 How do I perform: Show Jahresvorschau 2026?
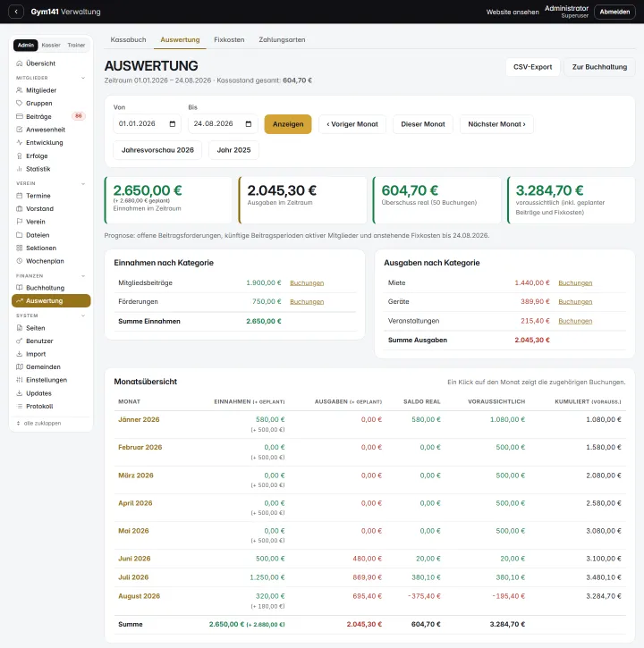click(x=157, y=150)
